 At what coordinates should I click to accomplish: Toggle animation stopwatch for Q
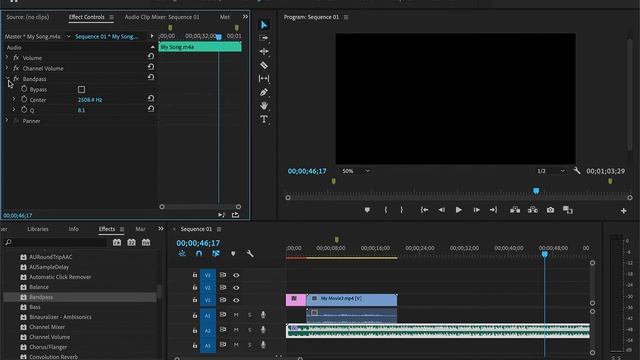[24, 110]
